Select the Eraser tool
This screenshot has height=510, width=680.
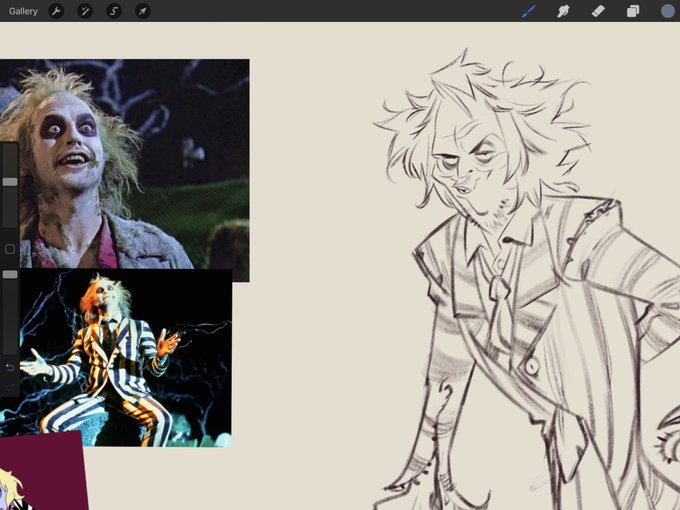point(598,11)
